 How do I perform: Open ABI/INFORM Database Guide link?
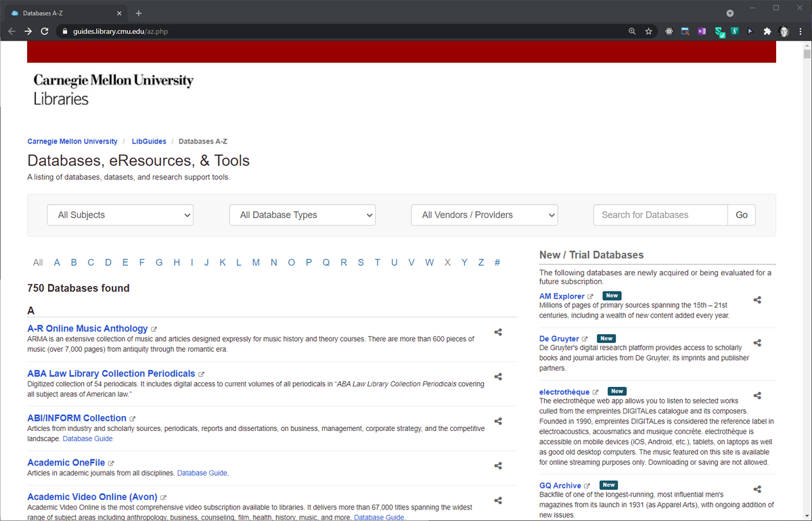click(87, 438)
